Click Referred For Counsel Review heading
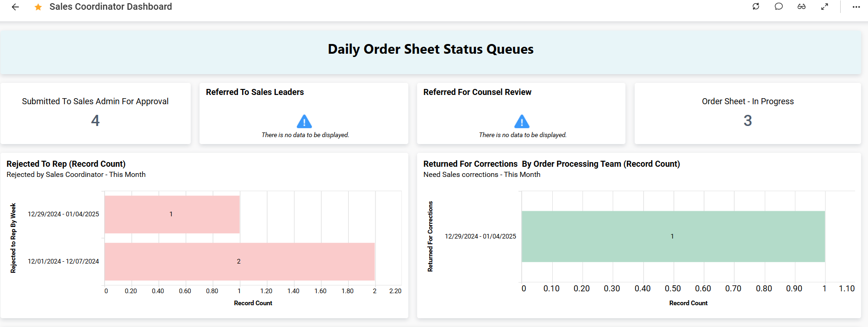This screenshot has width=868, height=327. [477, 92]
